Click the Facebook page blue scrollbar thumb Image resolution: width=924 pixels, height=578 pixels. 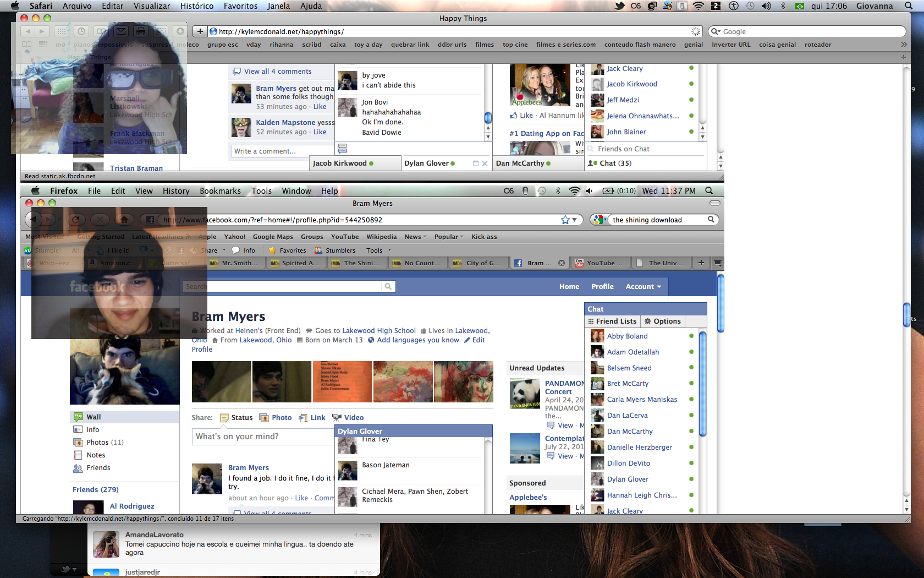click(721, 303)
